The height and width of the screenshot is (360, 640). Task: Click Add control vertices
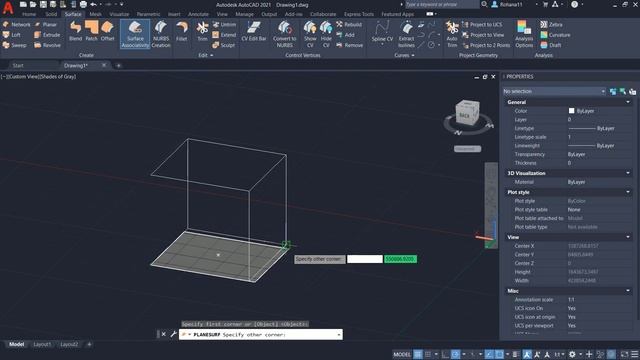pos(345,35)
